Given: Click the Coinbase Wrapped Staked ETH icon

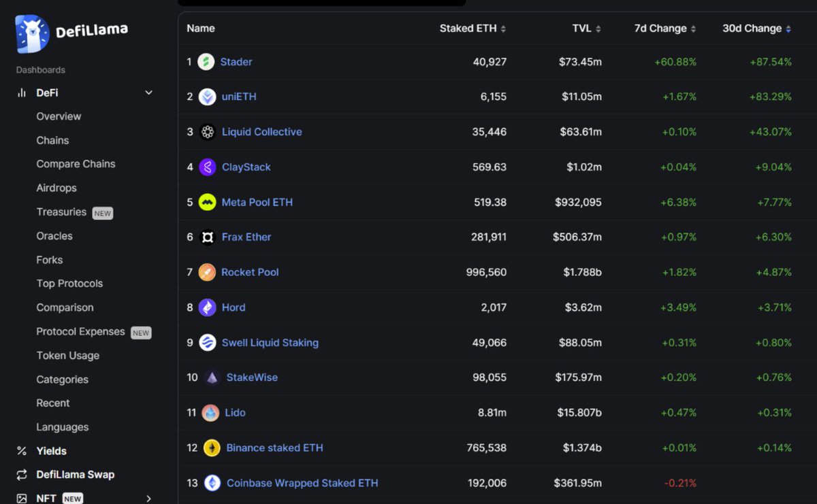Looking at the screenshot, I should tap(212, 483).
